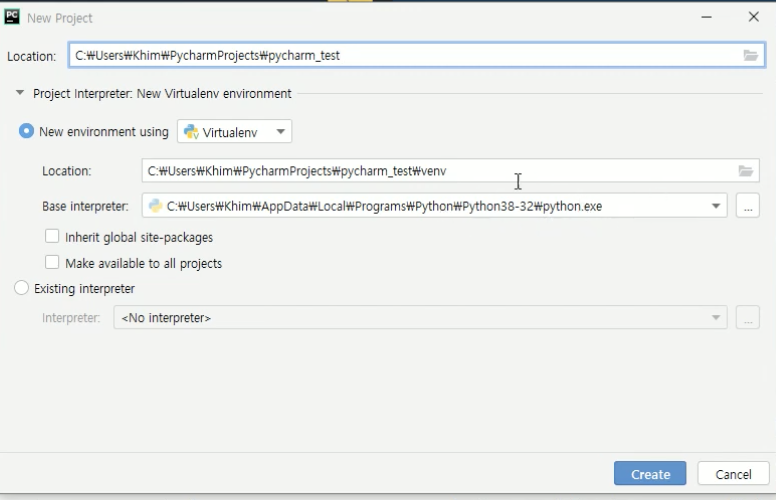Click the Base interpreter path text

(x=384, y=206)
